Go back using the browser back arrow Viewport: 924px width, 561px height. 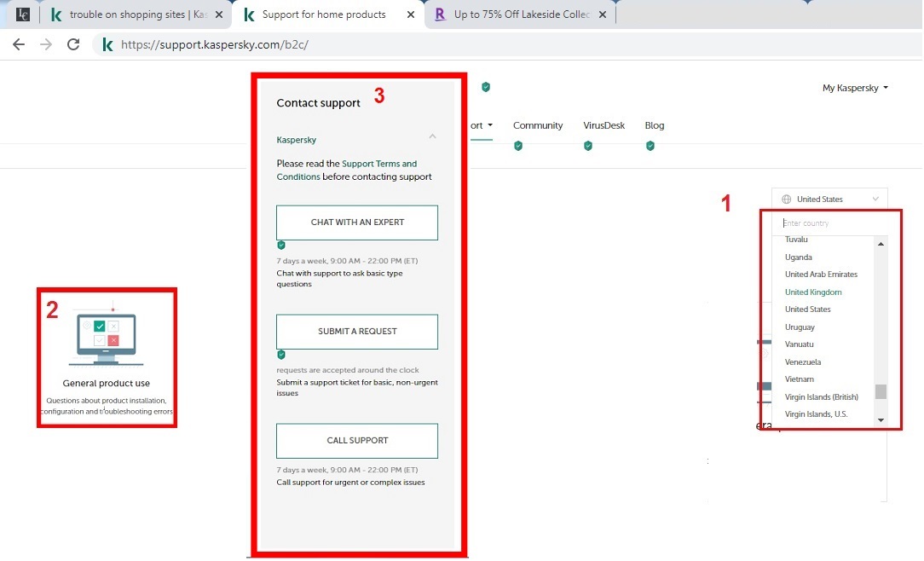click(19, 44)
